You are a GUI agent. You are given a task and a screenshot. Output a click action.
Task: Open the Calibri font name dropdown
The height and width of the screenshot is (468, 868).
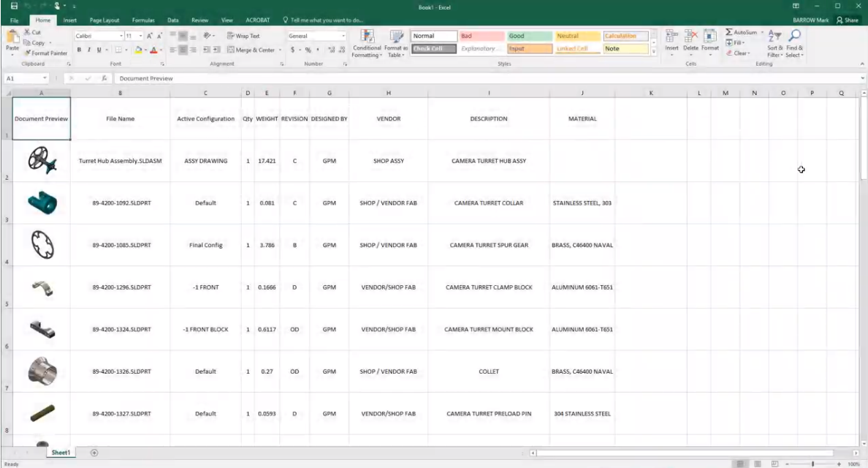pyautogui.click(x=121, y=36)
